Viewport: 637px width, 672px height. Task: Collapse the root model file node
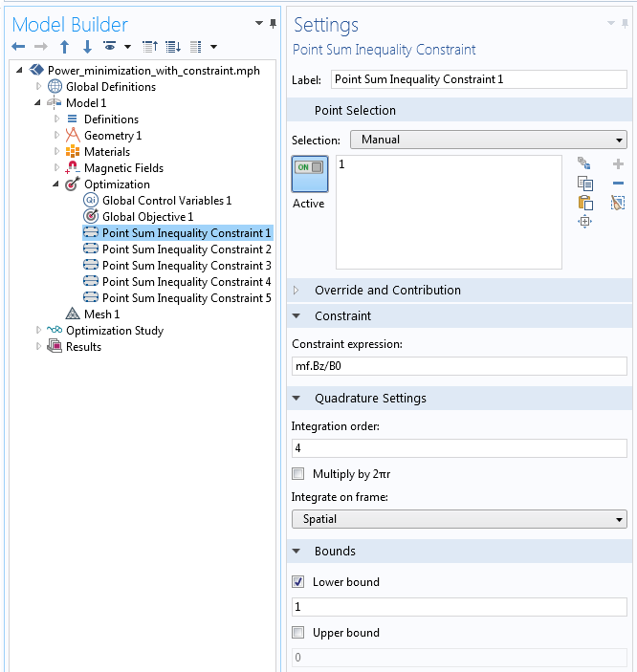pyautogui.click(x=19, y=70)
